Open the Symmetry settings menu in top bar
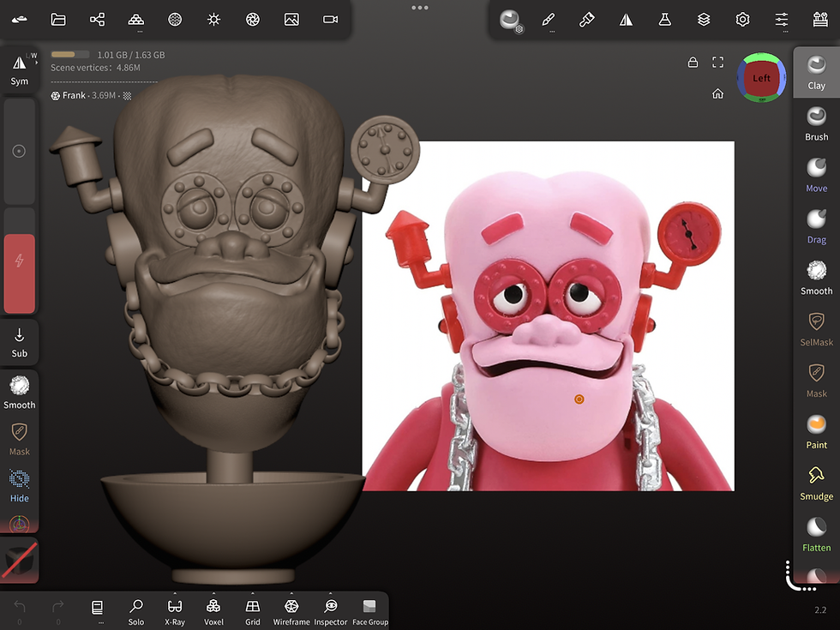Image resolution: width=840 pixels, height=630 pixels. (x=626, y=21)
